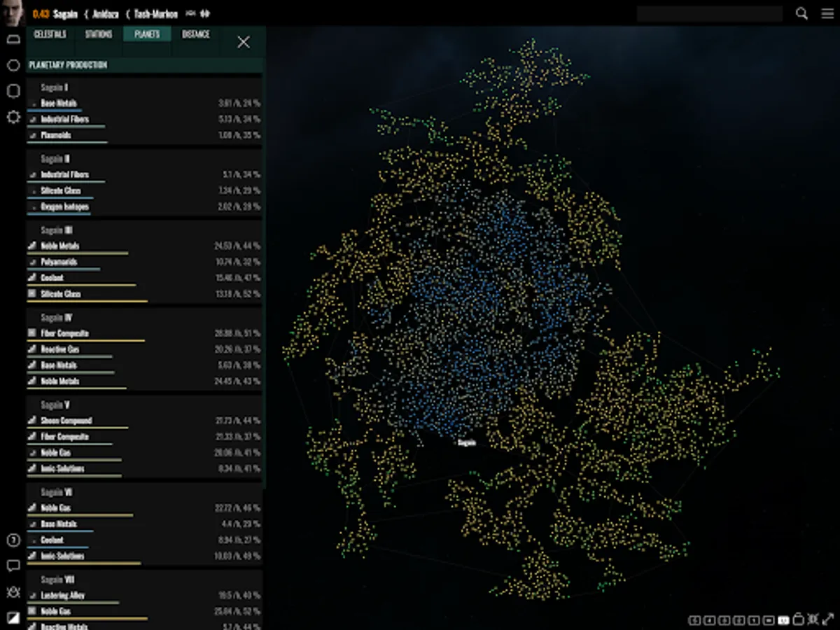Viewport: 840px width, 630px height.
Task: Click the double-arrow icon beside Tash-Murkon
Action: point(206,14)
